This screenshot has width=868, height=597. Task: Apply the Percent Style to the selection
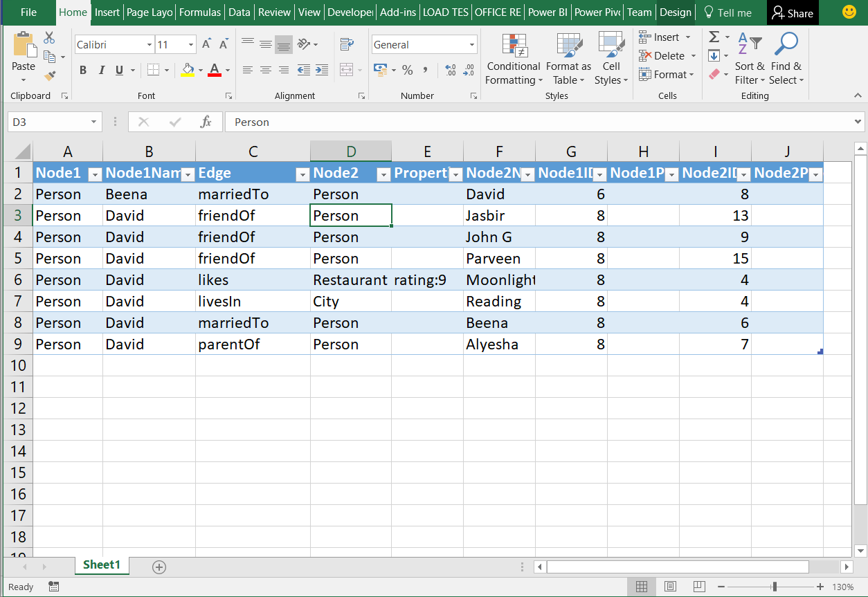tap(408, 70)
